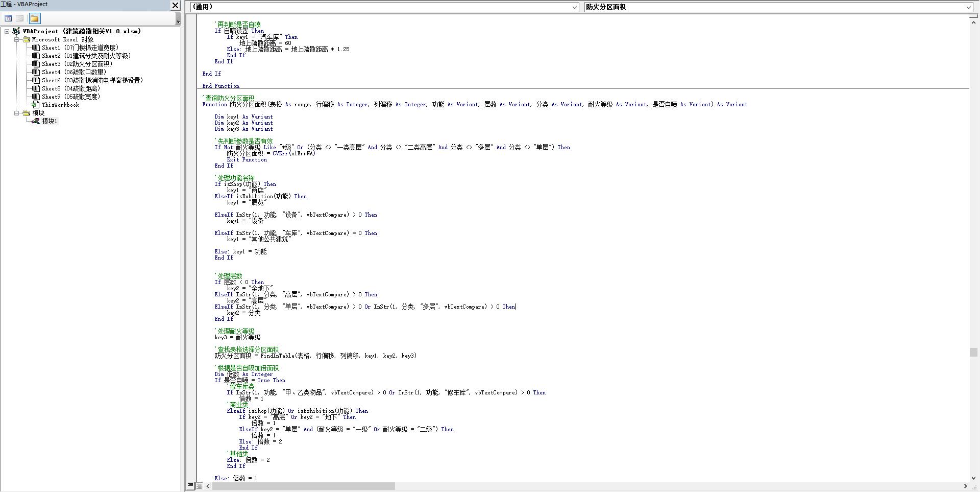The width and height of the screenshot is (980, 492).
Task: Click the vertical scrollbar thumb in code window
Action: coord(974,352)
